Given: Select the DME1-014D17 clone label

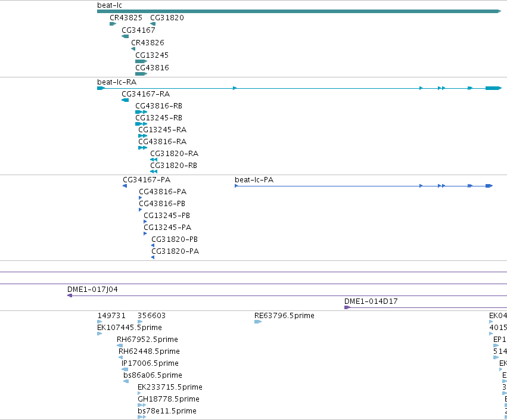Looking at the screenshot, I should pyautogui.click(x=371, y=301).
